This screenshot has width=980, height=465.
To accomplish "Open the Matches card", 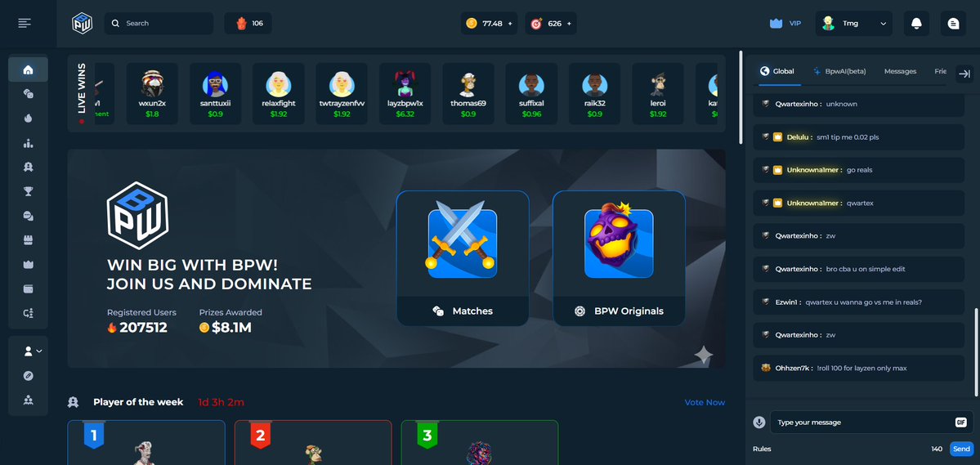I will click(463, 258).
